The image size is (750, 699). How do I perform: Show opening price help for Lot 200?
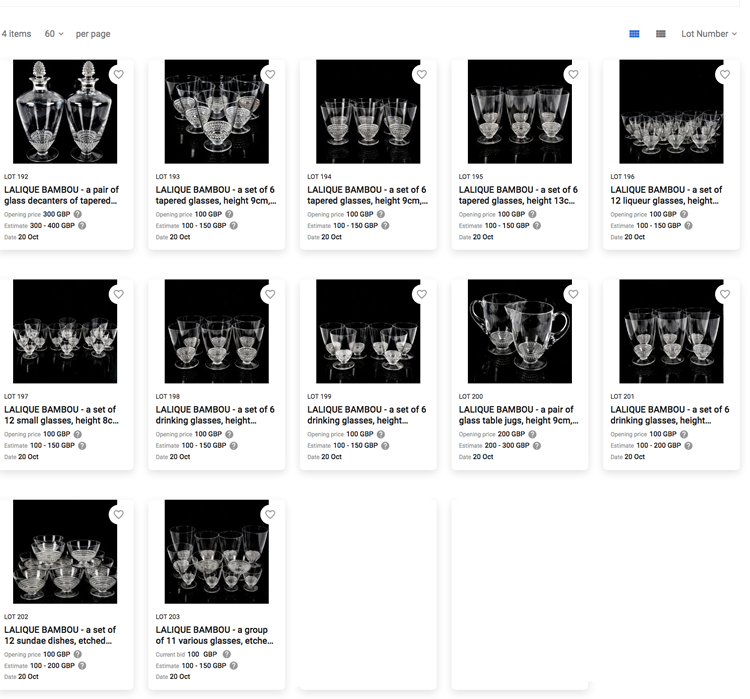coord(532,434)
